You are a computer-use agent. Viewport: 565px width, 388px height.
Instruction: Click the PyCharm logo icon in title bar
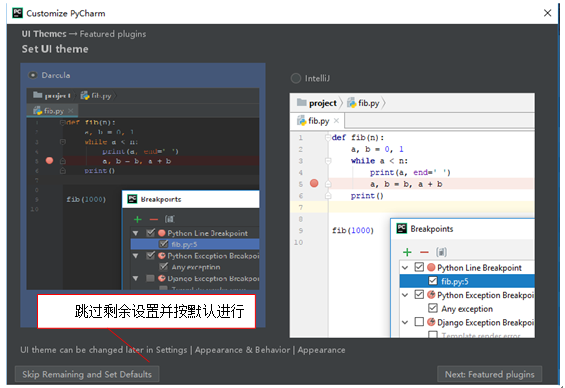(x=17, y=13)
